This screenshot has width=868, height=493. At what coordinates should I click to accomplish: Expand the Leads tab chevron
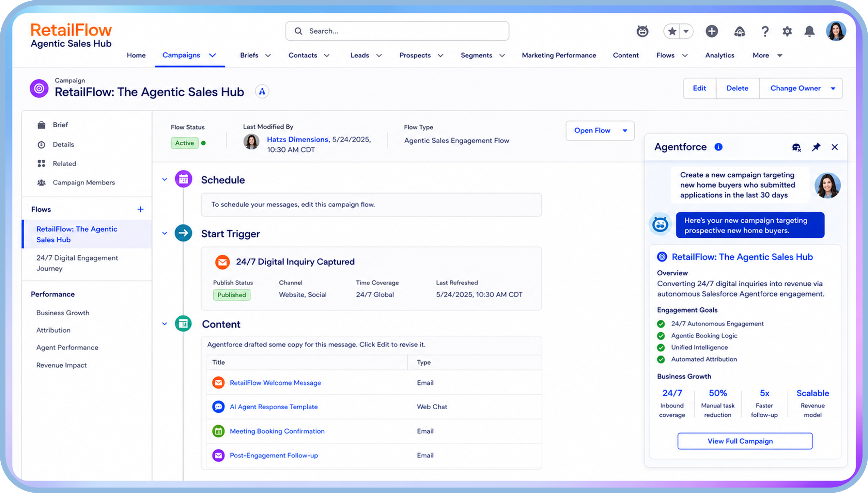click(379, 55)
